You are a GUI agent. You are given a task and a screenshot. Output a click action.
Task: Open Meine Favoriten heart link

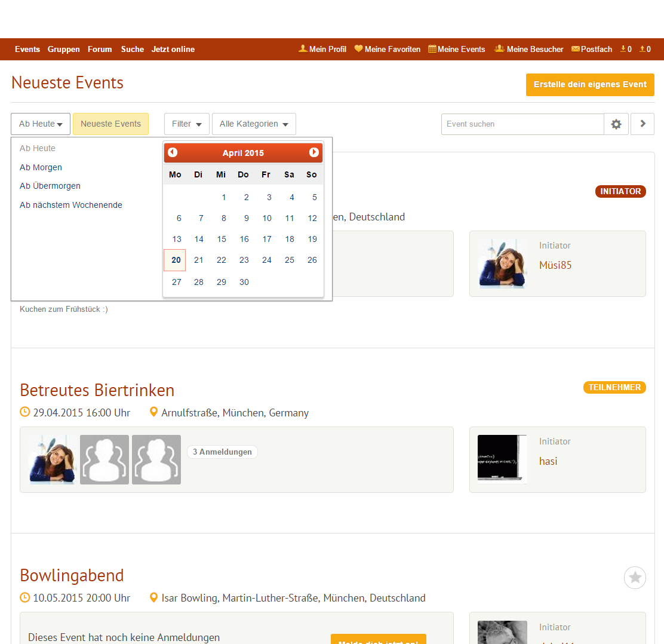point(388,49)
